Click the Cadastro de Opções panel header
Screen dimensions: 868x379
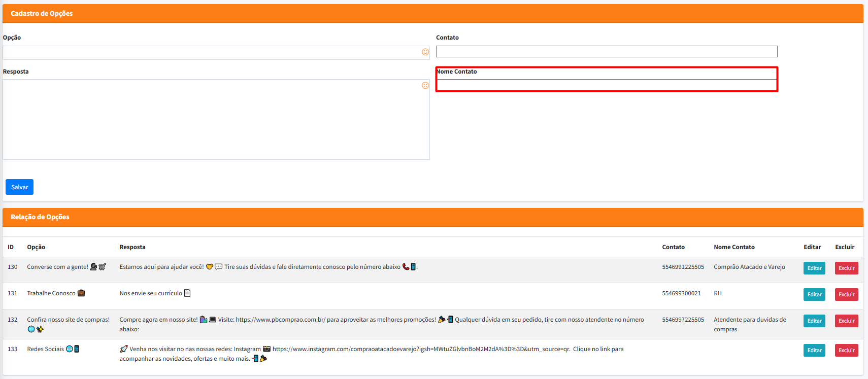coord(42,14)
